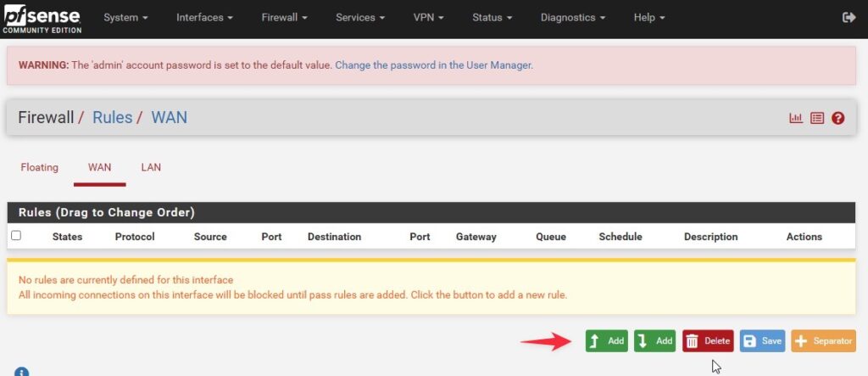Add a Separator to rules
Viewport: 868px width, 376px height.
tap(824, 341)
